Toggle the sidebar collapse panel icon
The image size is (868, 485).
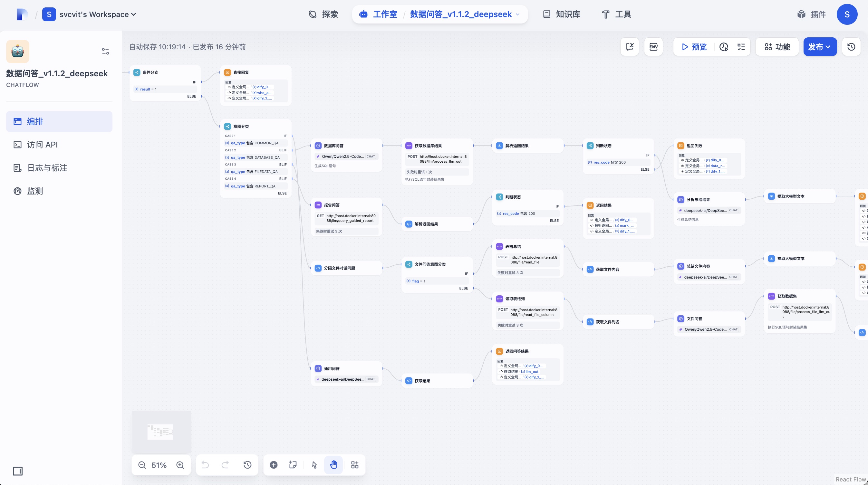click(17, 471)
